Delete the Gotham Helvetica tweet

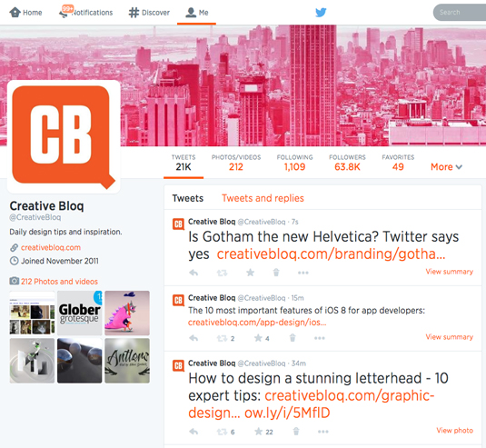coord(276,273)
